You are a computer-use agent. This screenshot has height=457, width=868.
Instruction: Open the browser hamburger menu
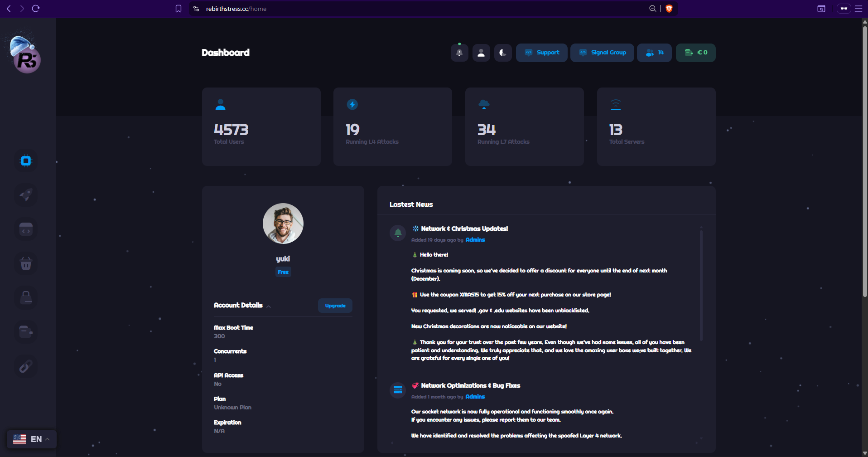tap(858, 9)
